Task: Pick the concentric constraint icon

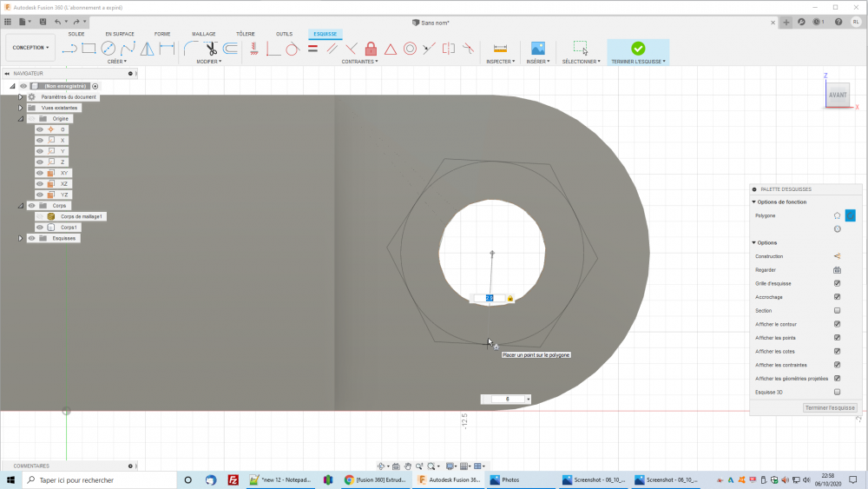Action: (x=410, y=49)
